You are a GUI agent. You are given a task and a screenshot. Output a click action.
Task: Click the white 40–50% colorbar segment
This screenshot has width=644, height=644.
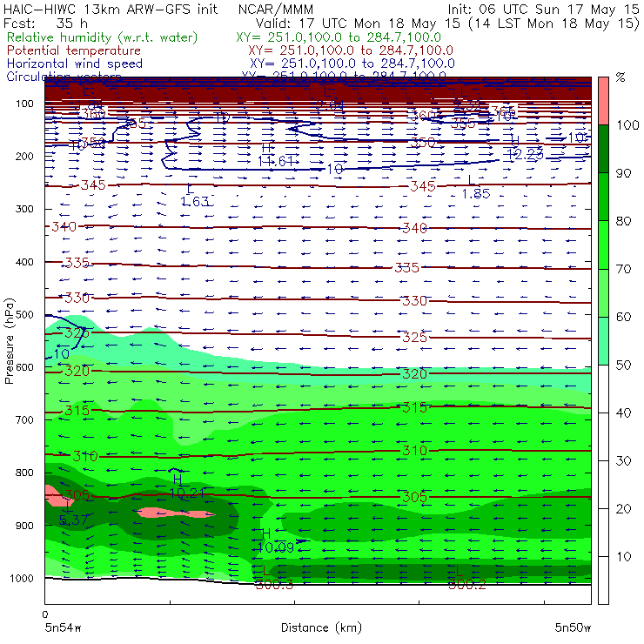[x=603, y=389]
